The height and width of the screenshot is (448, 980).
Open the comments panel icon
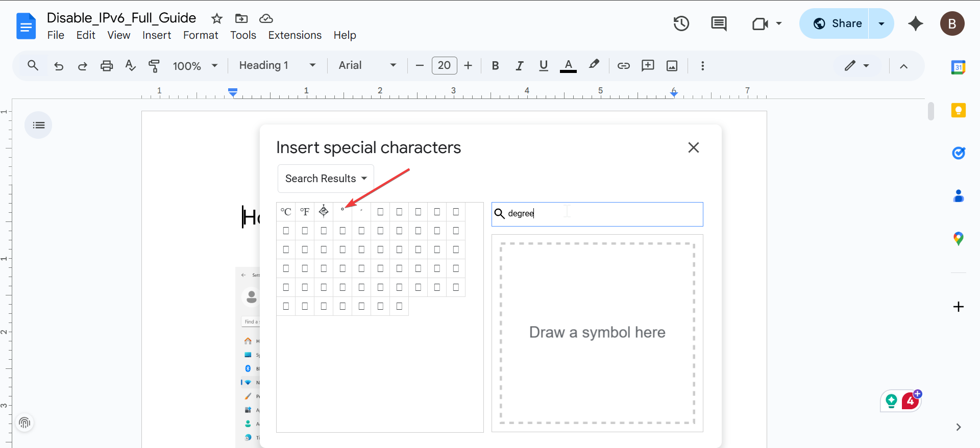(x=719, y=23)
